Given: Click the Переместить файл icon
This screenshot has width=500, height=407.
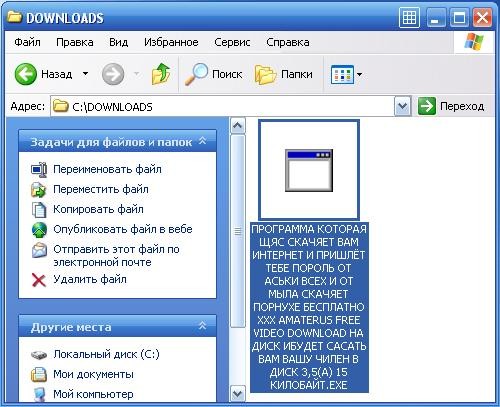Looking at the screenshot, I should (x=39, y=189).
